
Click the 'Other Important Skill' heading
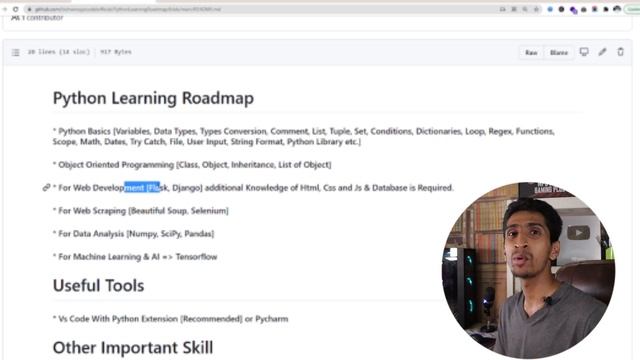point(133,348)
